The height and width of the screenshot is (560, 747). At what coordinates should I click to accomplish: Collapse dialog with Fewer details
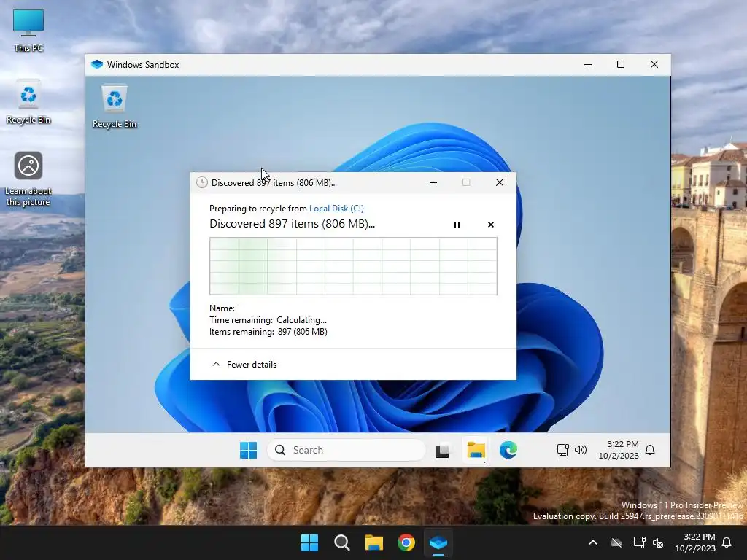[x=244, y=365]
